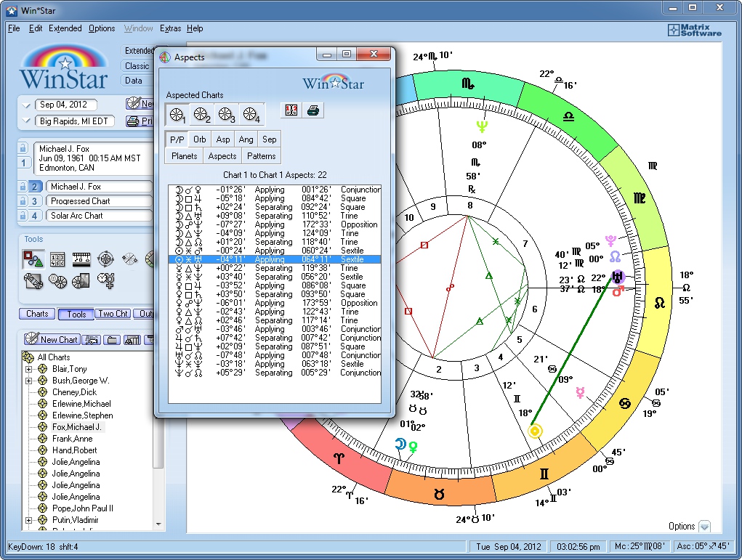Click the Two Cht panel button
This screenshot has height=560, width=742.
tap(113, 314)
